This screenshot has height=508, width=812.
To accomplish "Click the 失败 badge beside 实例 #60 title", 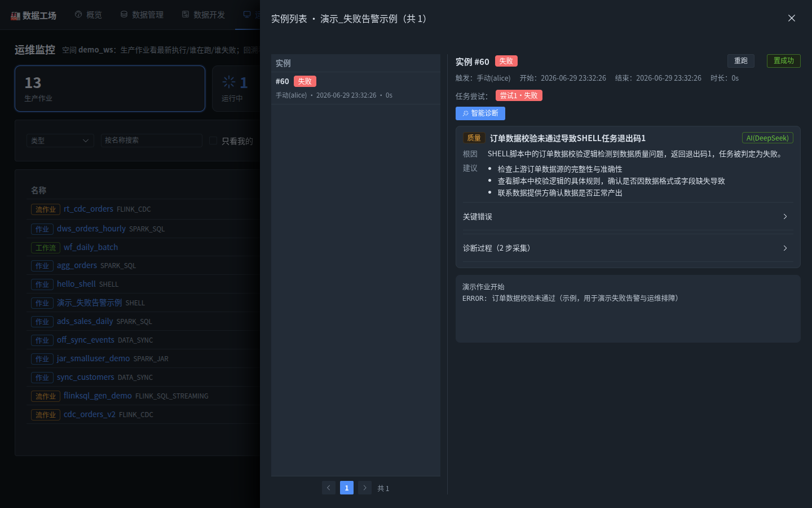I will point(506,61).
